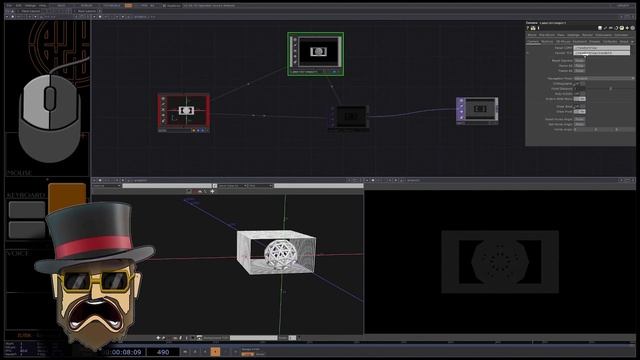The height and width of the screenshot is (360, 640).
Task: Click the Panel COMP input field
Action: point(602,48)
